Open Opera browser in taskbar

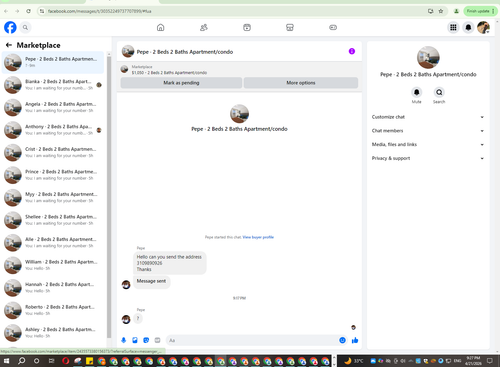66,361
